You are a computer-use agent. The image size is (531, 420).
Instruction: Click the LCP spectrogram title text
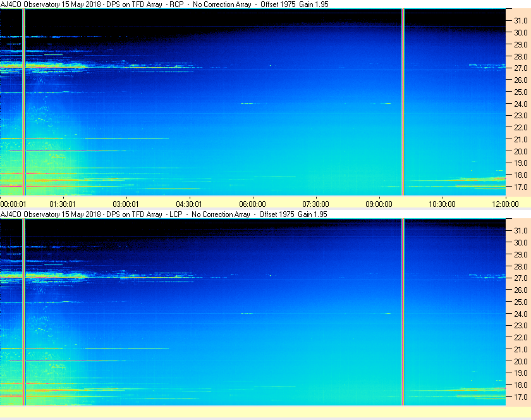click(164, 214)
